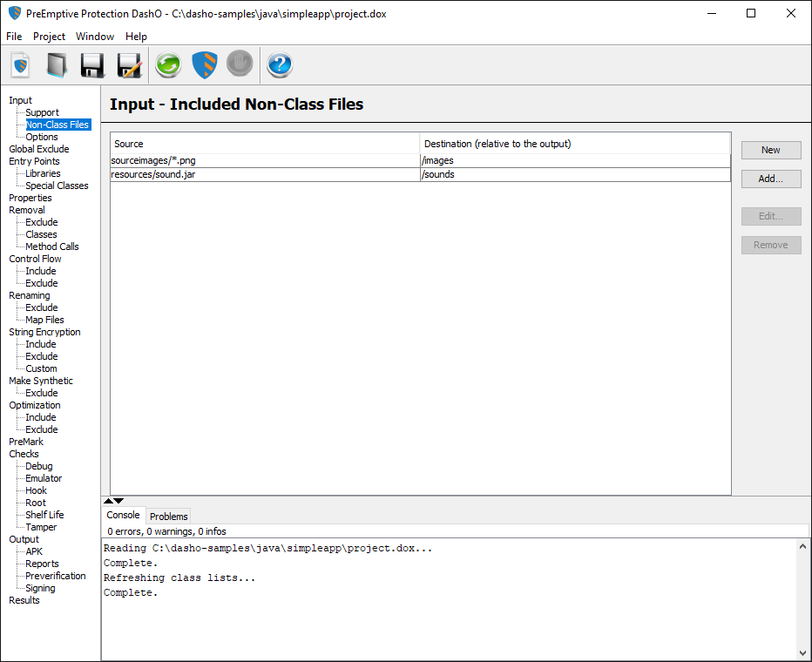
Task: Open Results in the tree
Action: pos(24,600)
